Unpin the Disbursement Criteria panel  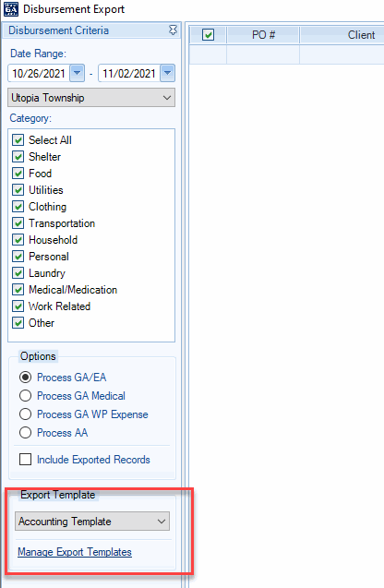click(173, 30)
